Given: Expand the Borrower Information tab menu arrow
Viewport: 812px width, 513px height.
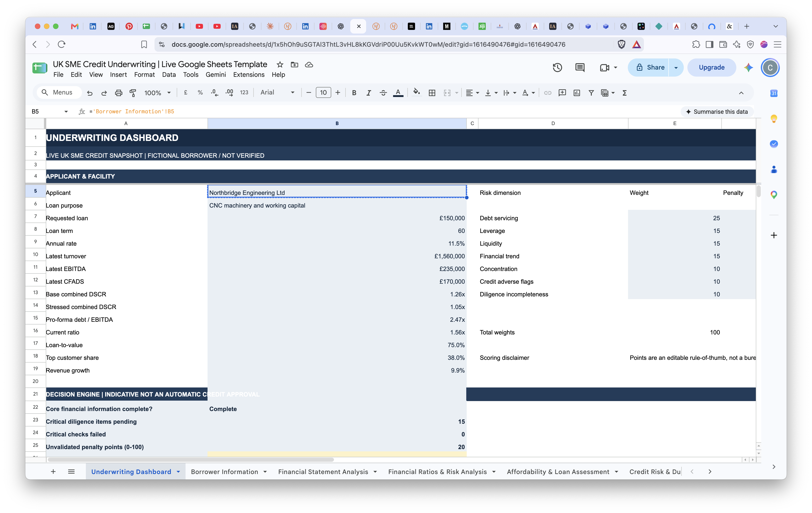Looking at the screenshot, I should click(x=265, y=472).
